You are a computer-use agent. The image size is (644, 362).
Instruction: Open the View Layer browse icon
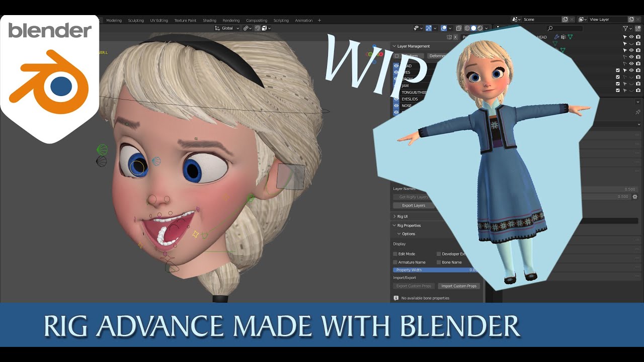pos(582,19)
